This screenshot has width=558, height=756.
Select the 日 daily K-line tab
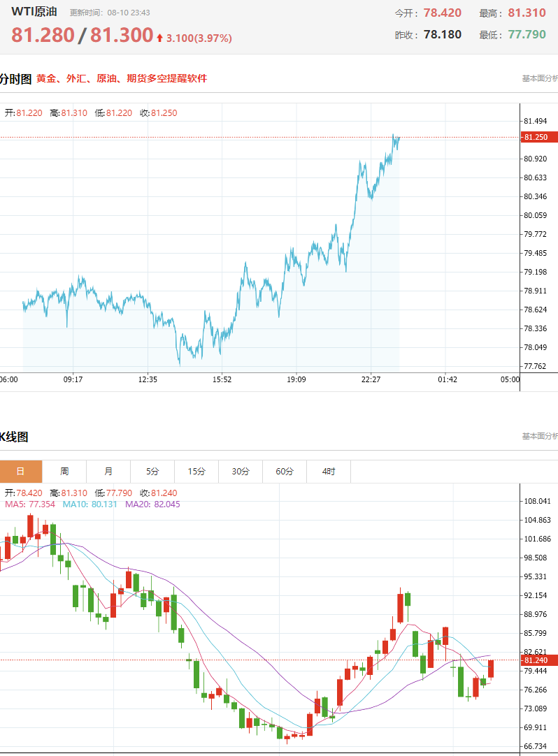(x=21, y=471)
